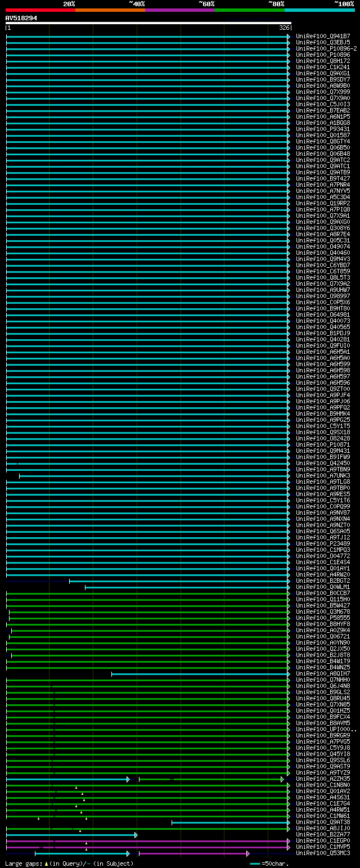This screenshot has height=868, width=360.
Task: Select the UniRef100_C1E4S4 label
Action: [323, 562]
